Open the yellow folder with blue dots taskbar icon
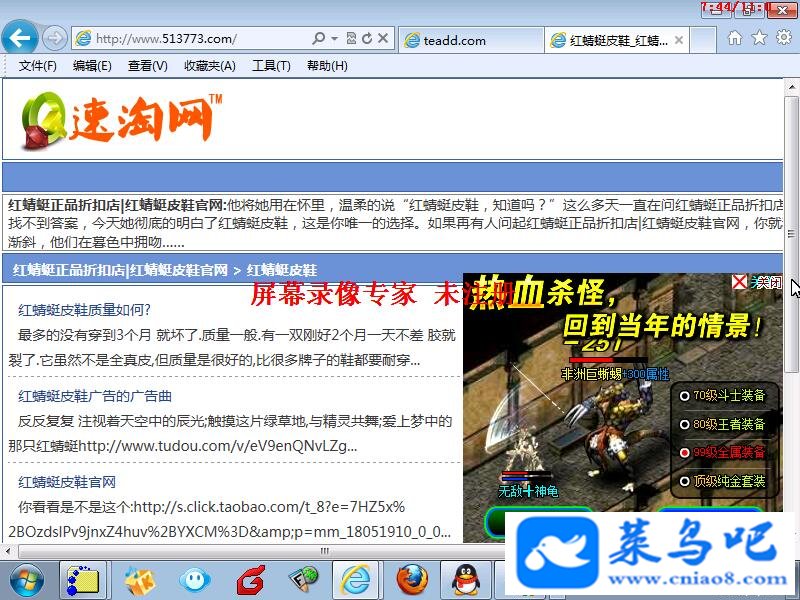The image size is (800, 600). [x=83, y=580]
